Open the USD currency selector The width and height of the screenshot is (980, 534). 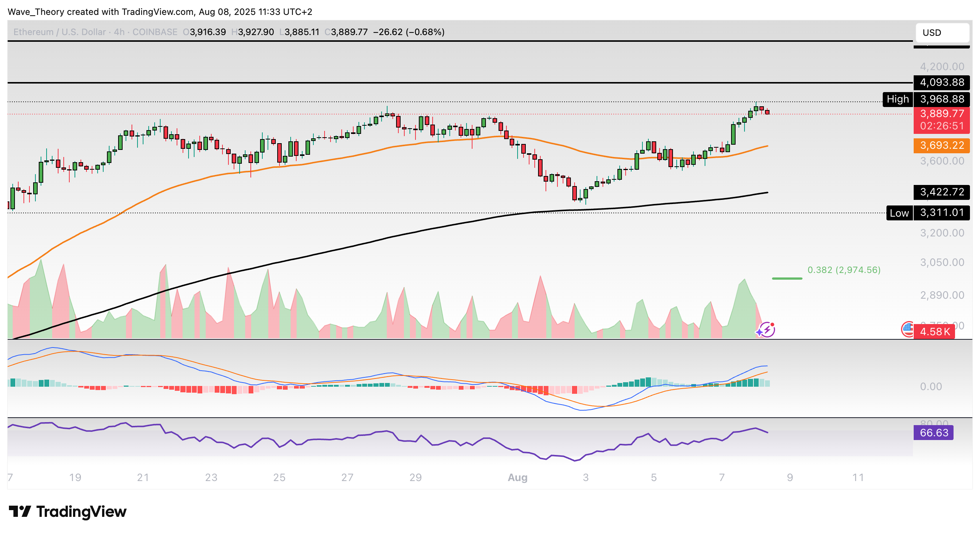(942, 32)
